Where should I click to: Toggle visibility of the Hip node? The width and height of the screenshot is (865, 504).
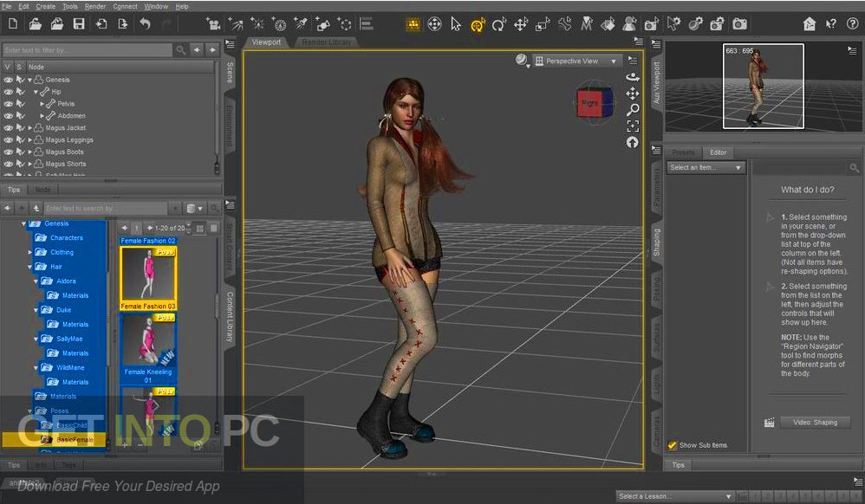[x=9, y=92]
